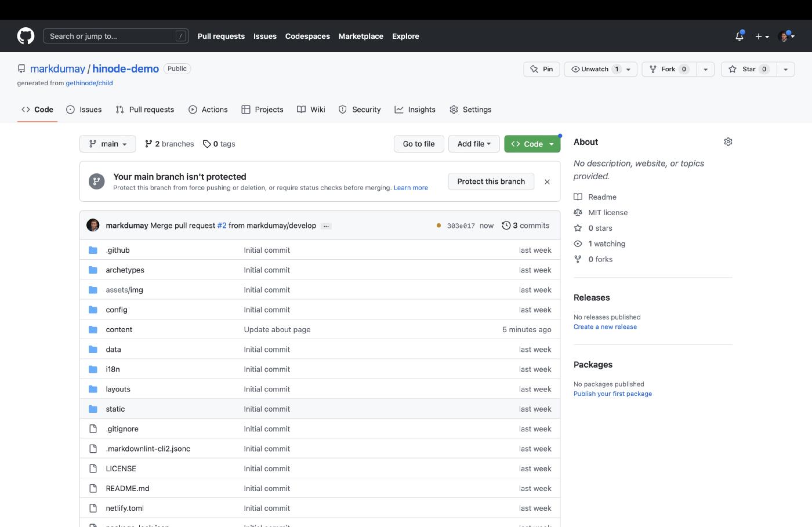This screenshot has height=527, width=812.
Task: Open Codespaces in the top navigation
Action: (x=307, y=36)
